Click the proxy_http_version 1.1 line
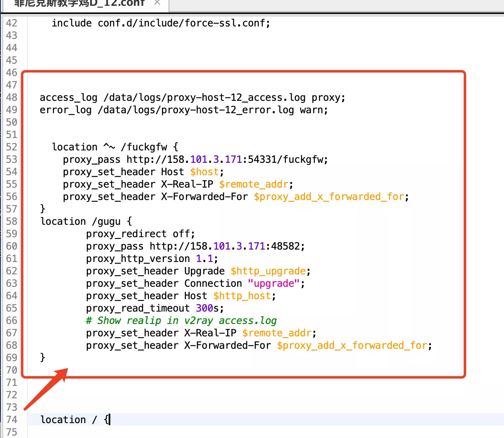 click(152, 259)
